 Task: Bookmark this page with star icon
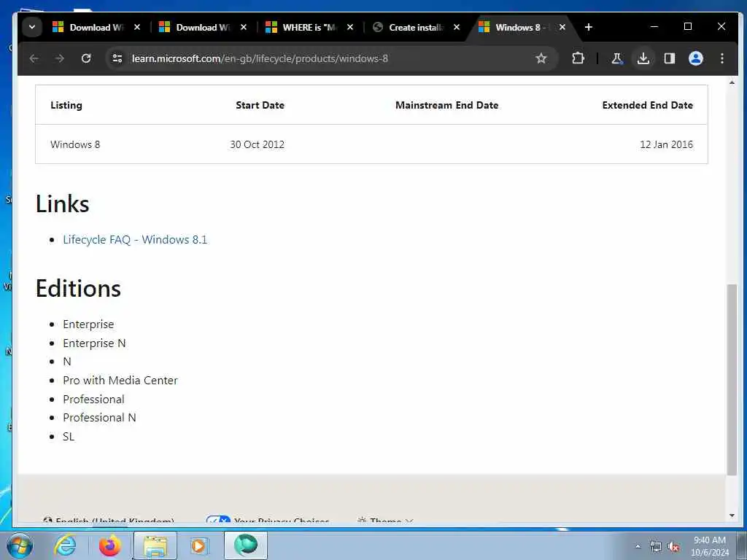541,58
